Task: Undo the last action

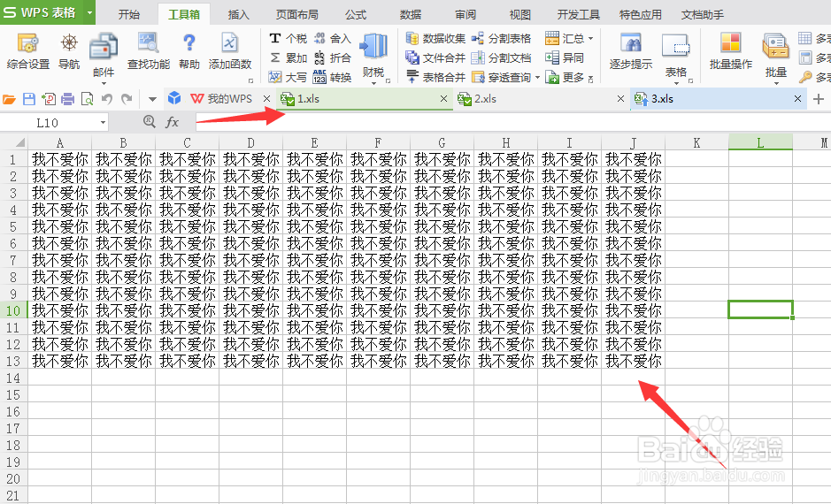Action: [x=107, y=99]
